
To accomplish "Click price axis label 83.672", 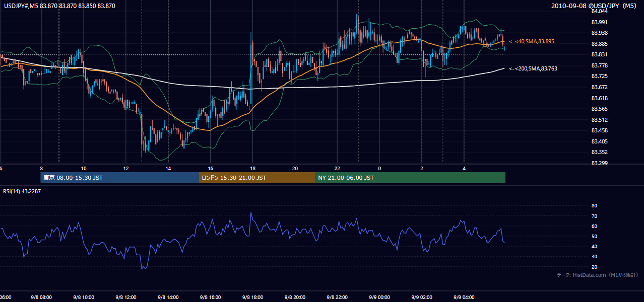I will point(600,87).
